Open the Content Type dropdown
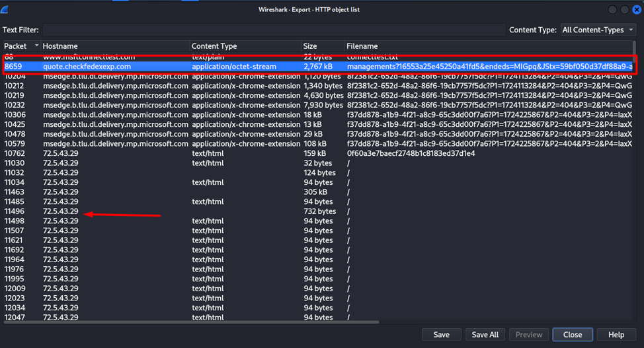The image size is (644, 348). tap(598, 30)
